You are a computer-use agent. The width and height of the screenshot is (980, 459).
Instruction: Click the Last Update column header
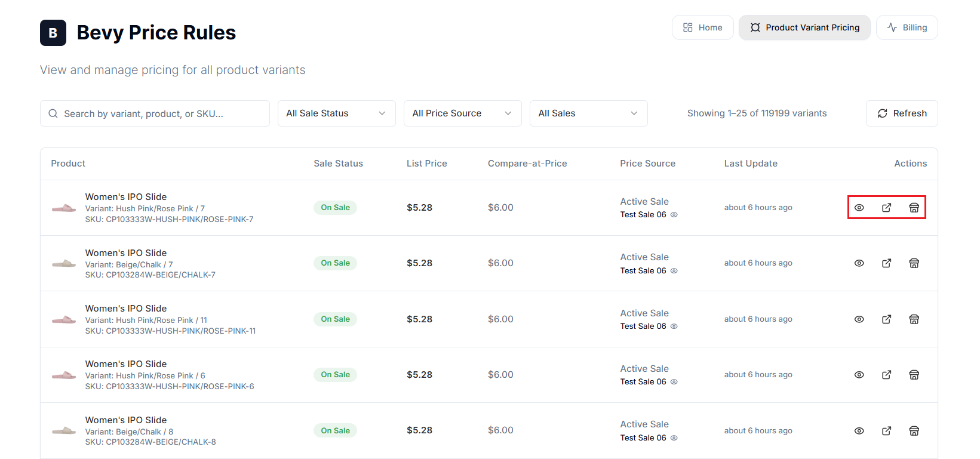751,164
